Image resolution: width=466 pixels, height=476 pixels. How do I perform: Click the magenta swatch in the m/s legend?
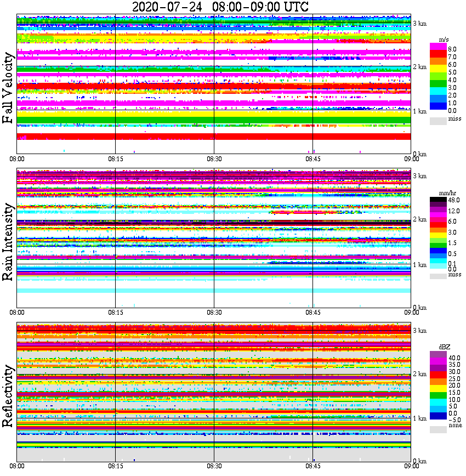point(438,47)
